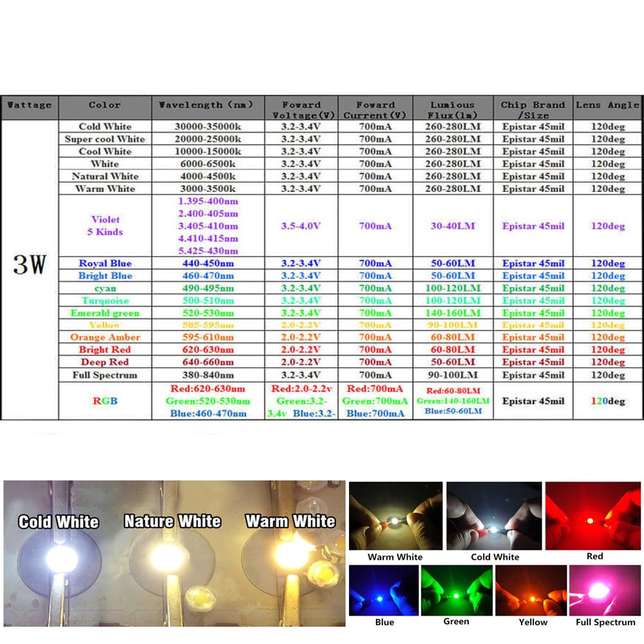Click the '5.425-430nm' violet wavelength entry

point(208,251)
